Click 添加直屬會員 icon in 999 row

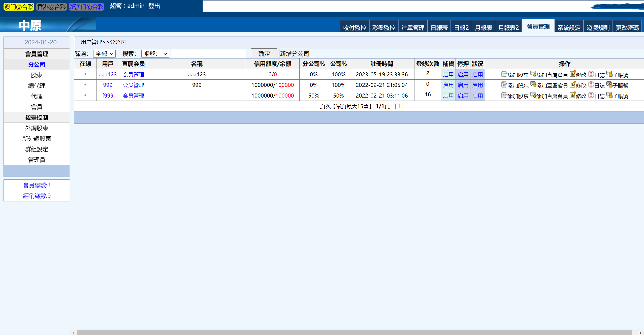533,85
